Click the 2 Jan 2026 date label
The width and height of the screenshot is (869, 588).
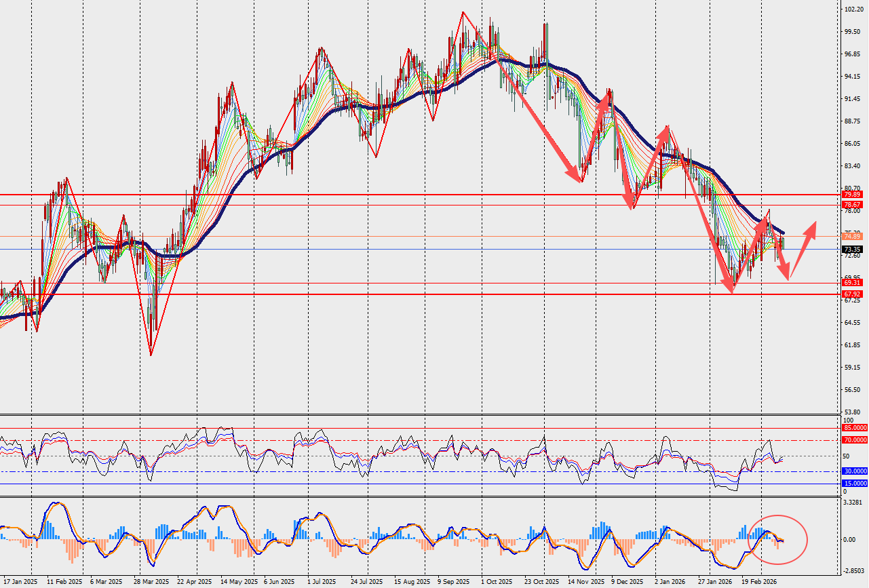coord(670,582)
